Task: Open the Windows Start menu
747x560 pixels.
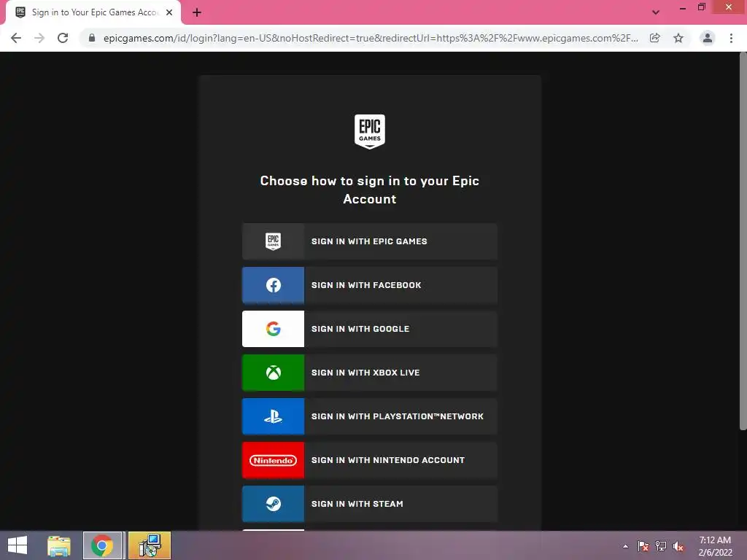Action: click(18, 545)
